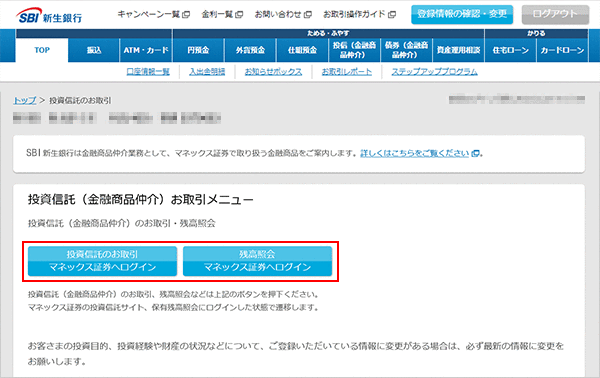Open the お問い合わせ link
The width and height of the screenshot is (600, 378).
(278, 15)
